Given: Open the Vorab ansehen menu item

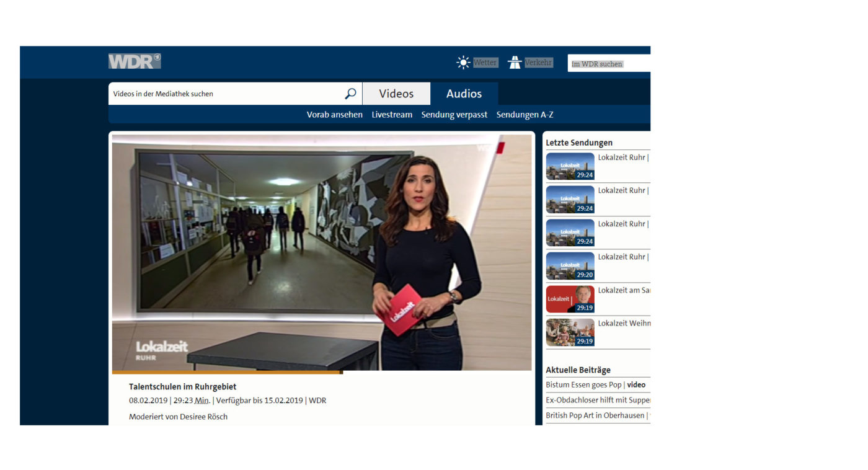Looking at the screenshot, I should click(x=334, y=115).
